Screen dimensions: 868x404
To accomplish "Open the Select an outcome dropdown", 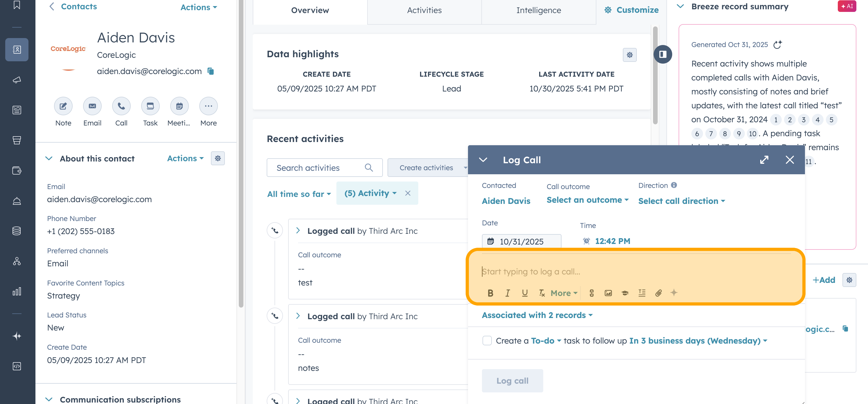I will tap(587, 200).
